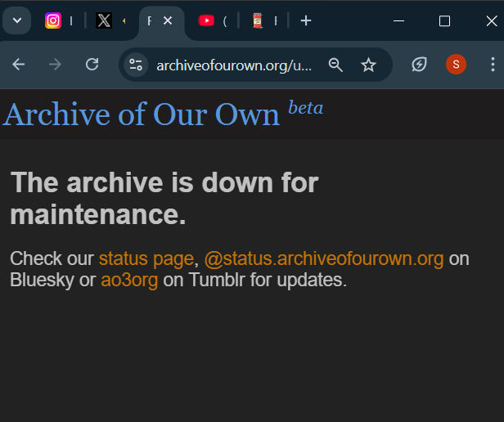View site information icon in address bar
The image size is (504, 422).
pos(136,65)
